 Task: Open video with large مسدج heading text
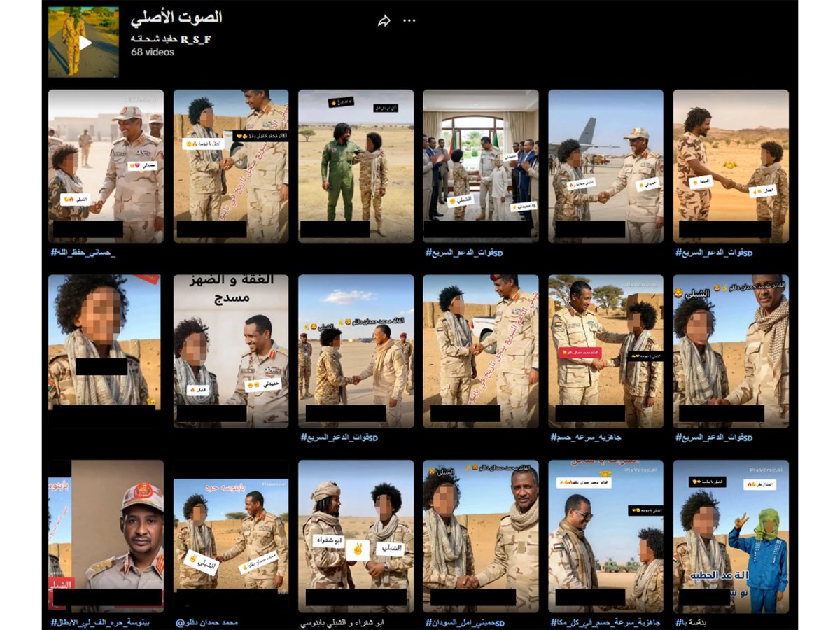coord(231,351)
